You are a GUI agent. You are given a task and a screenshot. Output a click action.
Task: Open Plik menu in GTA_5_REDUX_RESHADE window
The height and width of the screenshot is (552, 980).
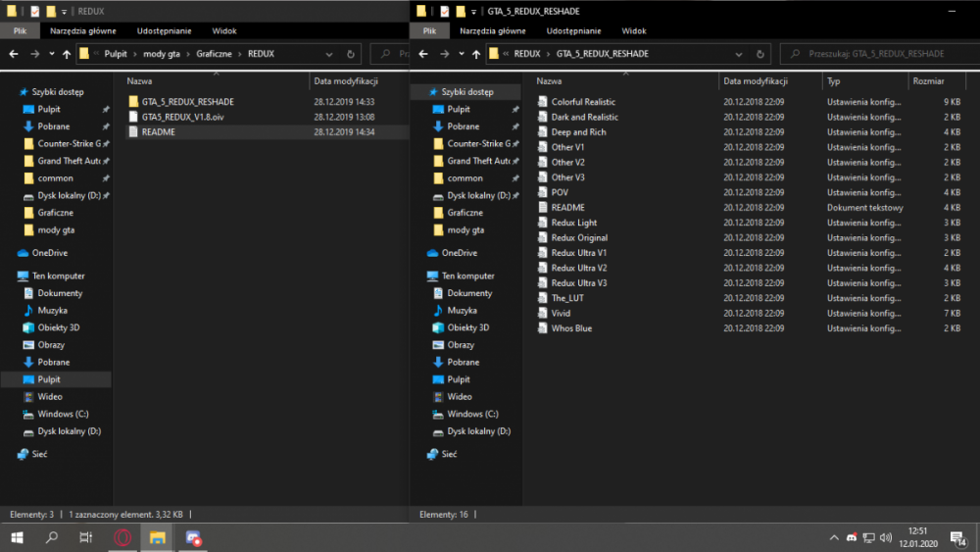point(429,30)
